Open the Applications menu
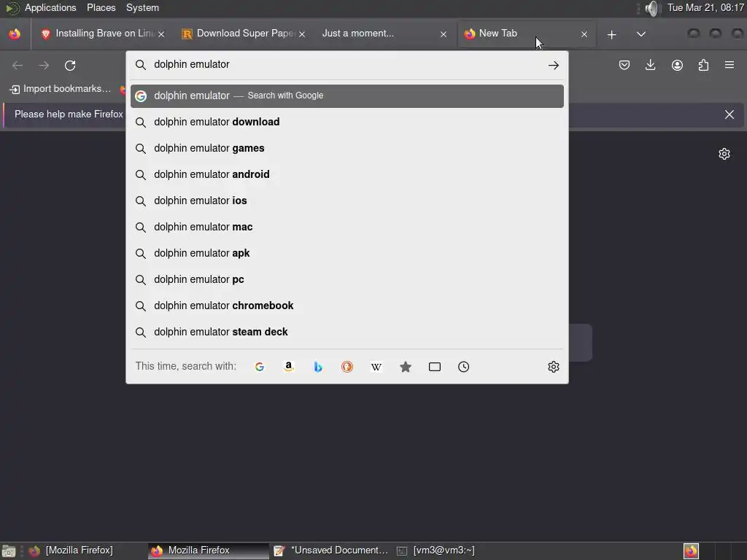747x560 pixels. tap(50, 7)
